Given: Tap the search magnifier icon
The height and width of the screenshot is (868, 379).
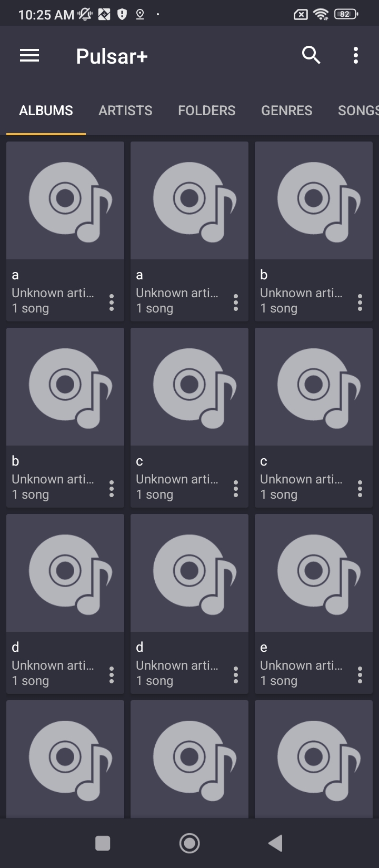Looking at the screenshot, I should [311, 55].
